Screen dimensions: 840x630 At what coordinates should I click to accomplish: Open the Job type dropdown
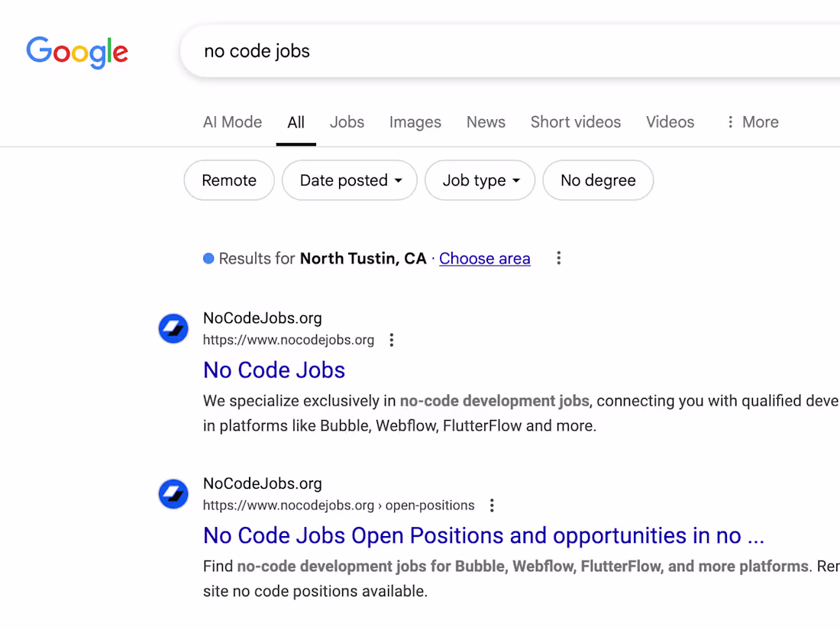click(x=480, y=180)
